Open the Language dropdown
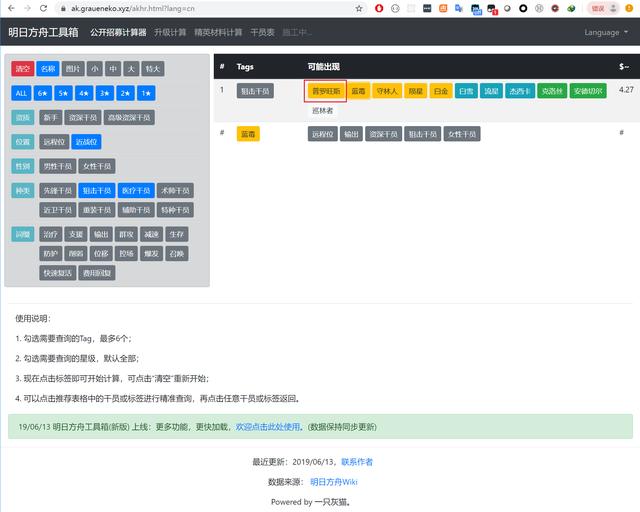The height and width of the screenshot is (512, 640). [606, 32]
